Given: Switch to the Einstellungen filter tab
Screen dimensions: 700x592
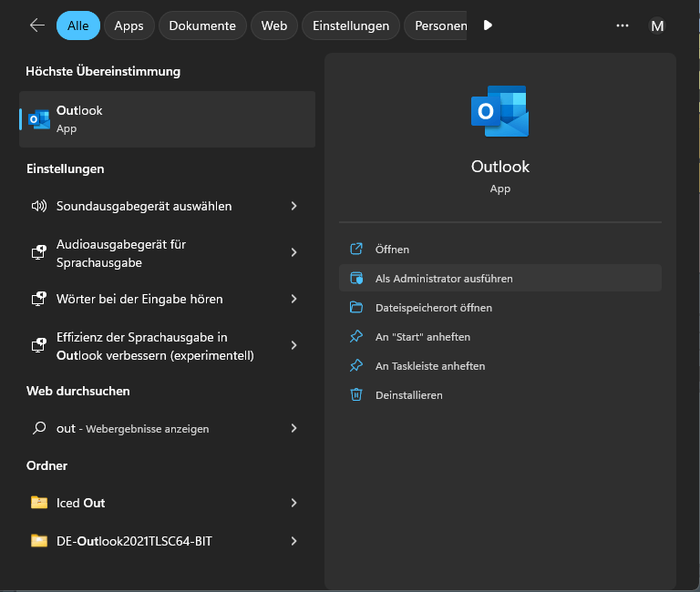Looking at the screenshot, I should click(x=351, y=26).
